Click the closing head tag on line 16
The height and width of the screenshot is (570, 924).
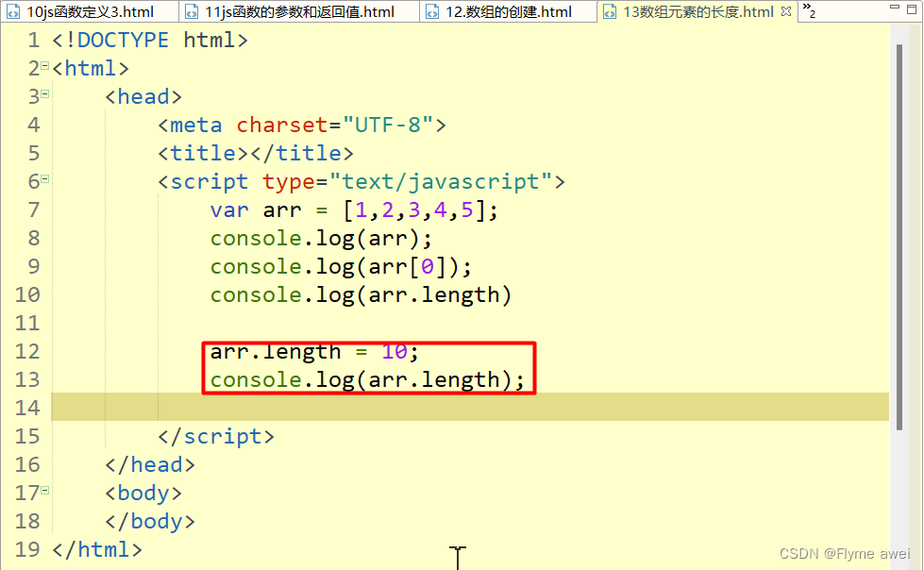(150, 464)
